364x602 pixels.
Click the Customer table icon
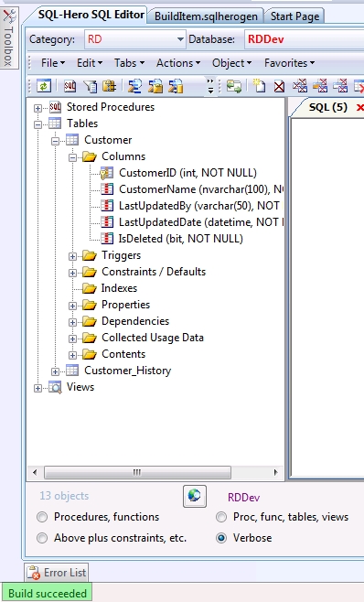click(x=72, y=140)
